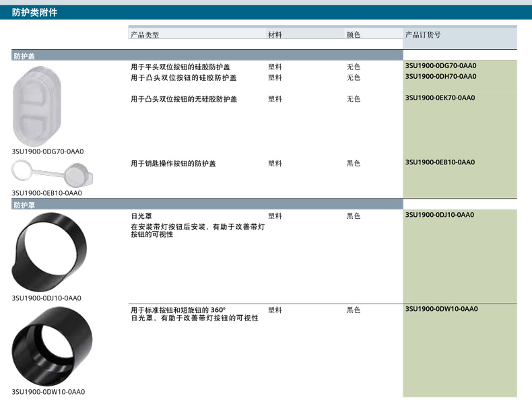The width and height of the screenshot is (532, 406).
Task: Click the black sun shield image
Action: tap(51, 249)
